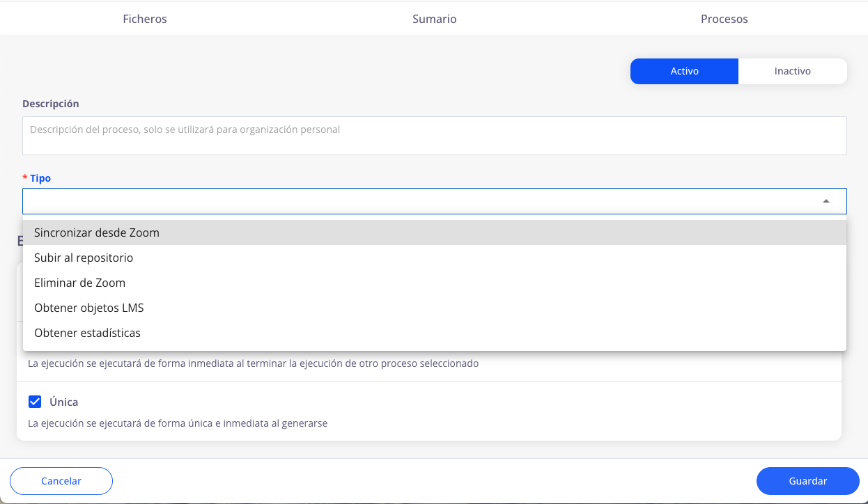Click the Cancelar button
The height and width of the screenshot is (504, 868).
pos(61,481)
